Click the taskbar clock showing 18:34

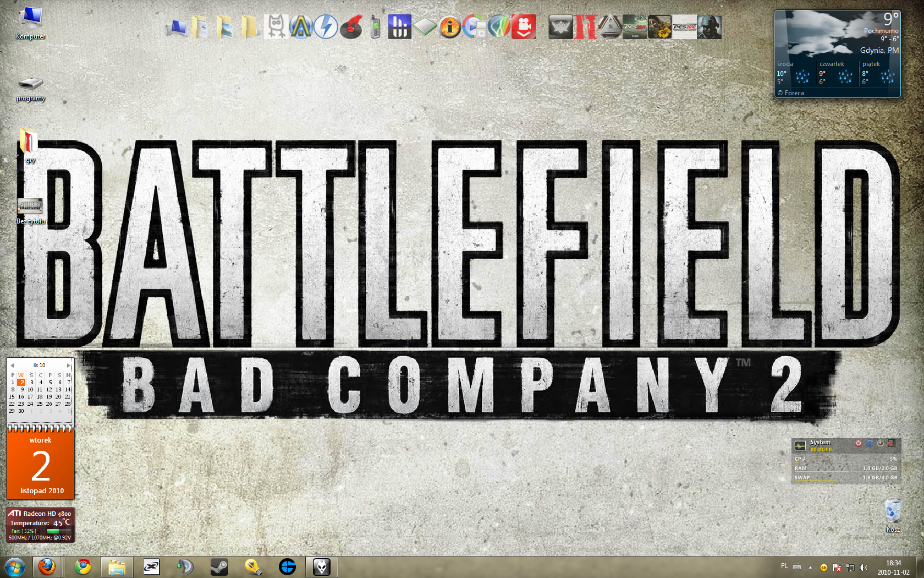click(x=893, y=568)
